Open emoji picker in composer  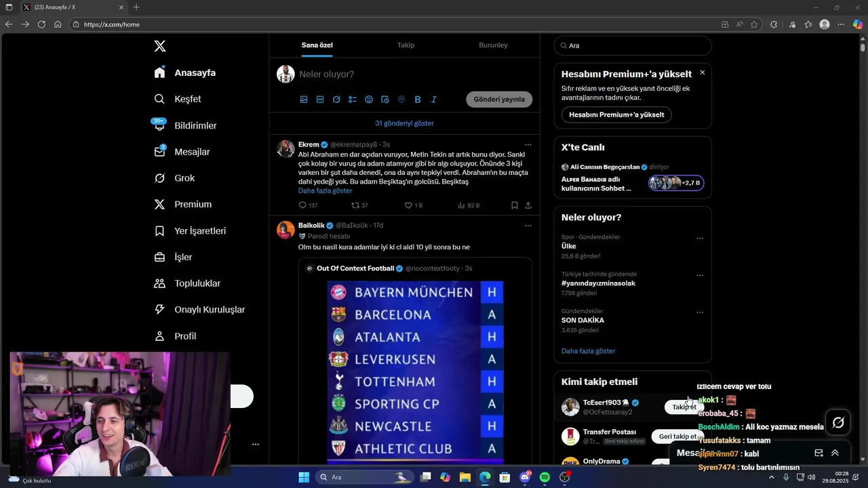click(x=369, y=100)
